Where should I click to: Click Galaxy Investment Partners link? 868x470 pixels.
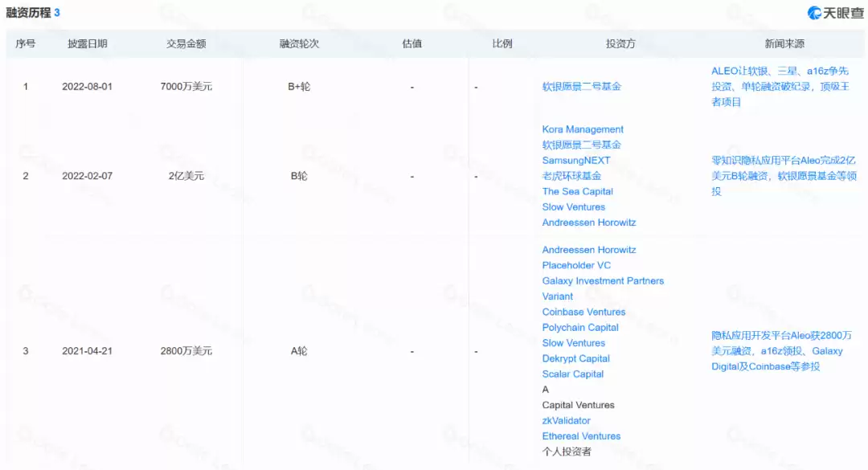(603, 280)
